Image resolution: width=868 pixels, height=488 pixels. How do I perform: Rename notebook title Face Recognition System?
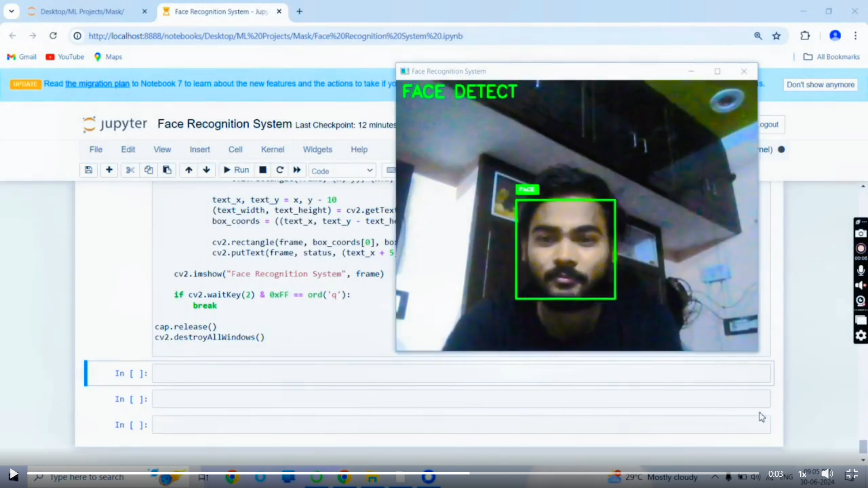coord(225,124)
